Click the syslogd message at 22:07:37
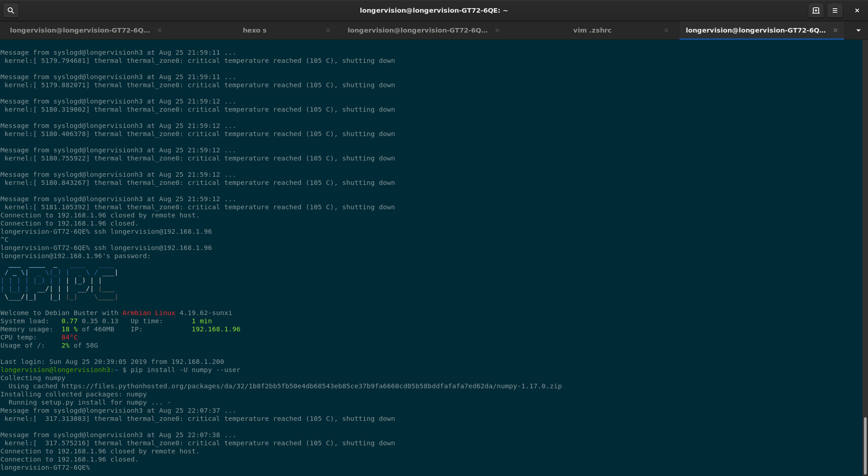The image size is (868, 476). point(118,410)
